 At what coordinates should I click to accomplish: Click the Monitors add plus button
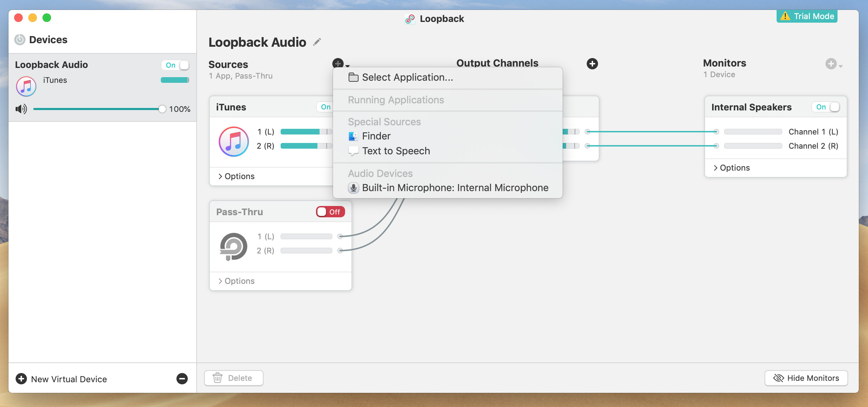(x=831, y=64)
